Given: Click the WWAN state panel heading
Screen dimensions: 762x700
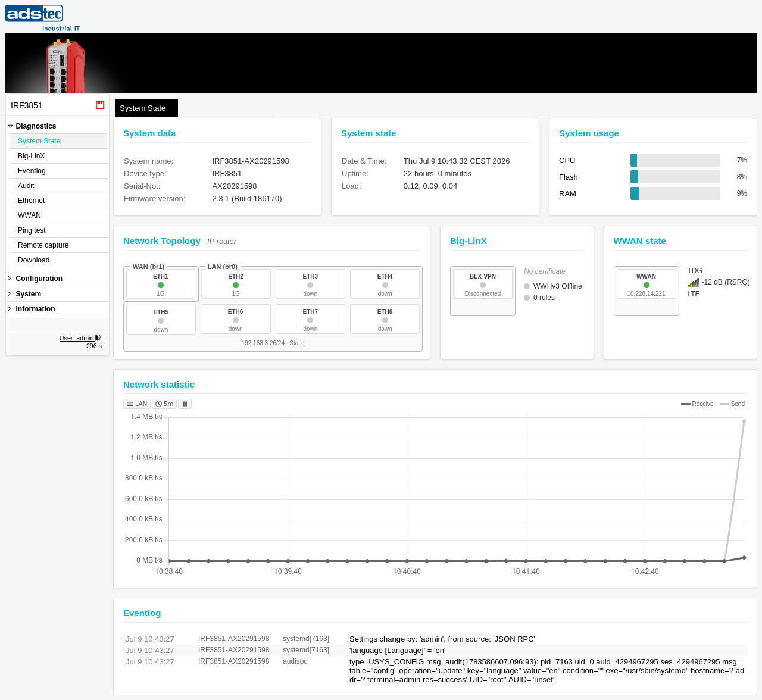Looking at the screenshot, I should (640, 241).
